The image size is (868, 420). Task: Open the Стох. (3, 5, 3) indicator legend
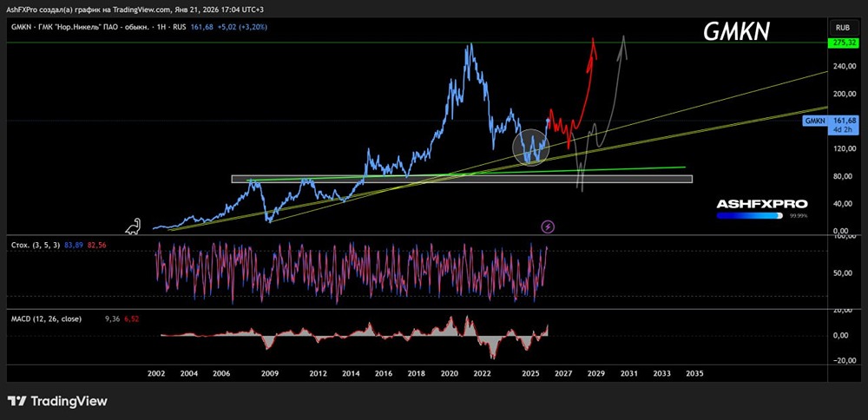(x=34, y=244)
